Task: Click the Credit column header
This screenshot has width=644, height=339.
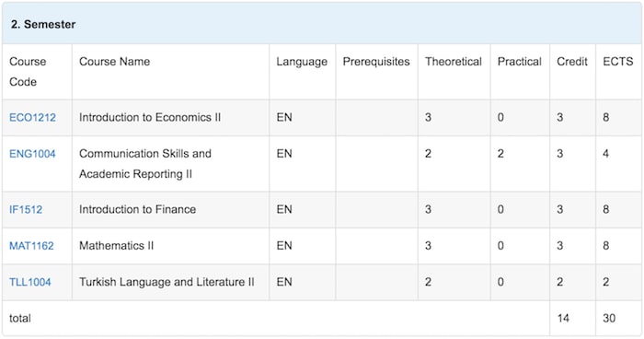Action: [572, 62]
